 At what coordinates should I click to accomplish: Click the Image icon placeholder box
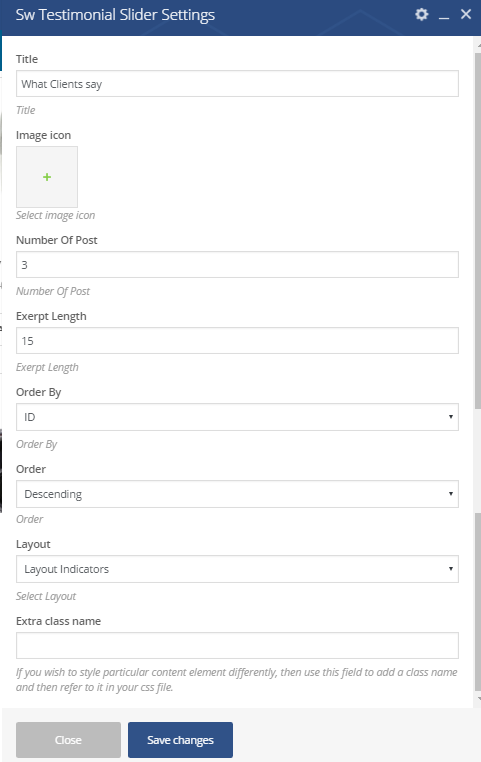pos(47,177)
